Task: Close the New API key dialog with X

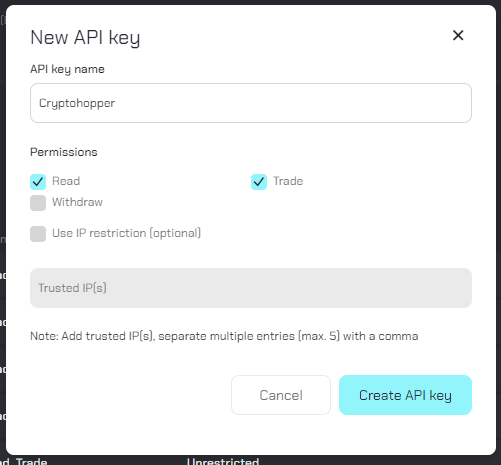Action: pos(458,35)
